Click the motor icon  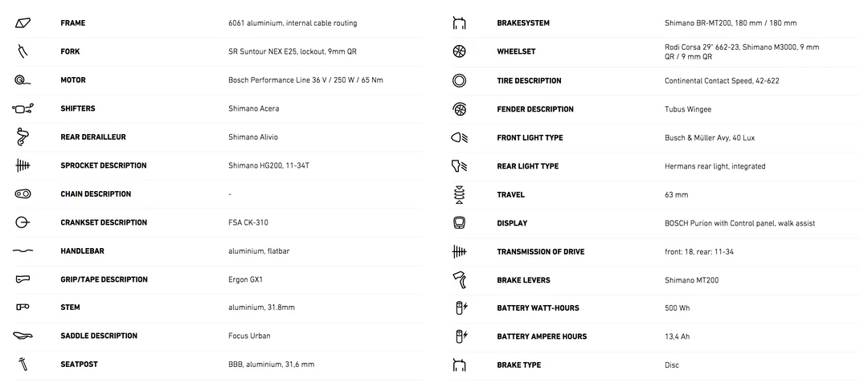click(x=23, y=80)
